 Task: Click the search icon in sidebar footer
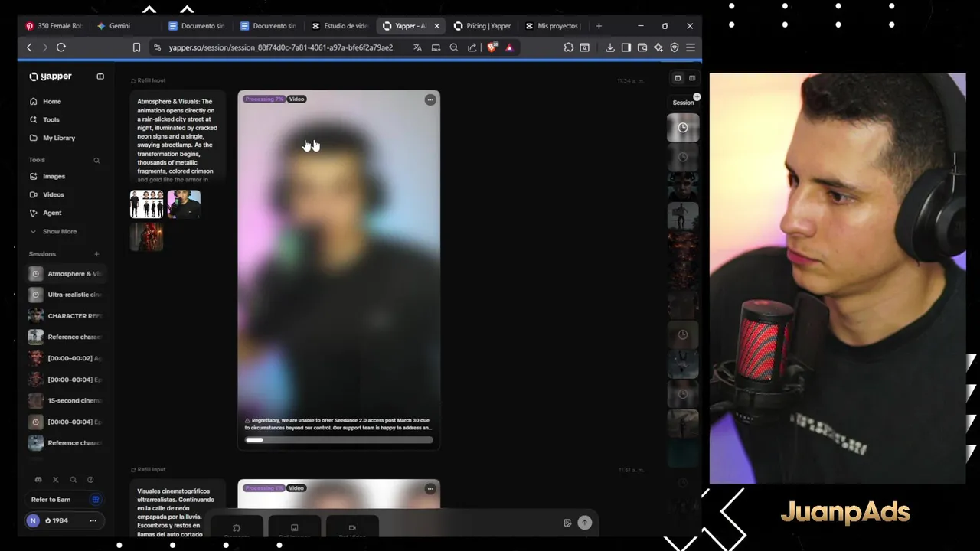click(x=73, y=480)
